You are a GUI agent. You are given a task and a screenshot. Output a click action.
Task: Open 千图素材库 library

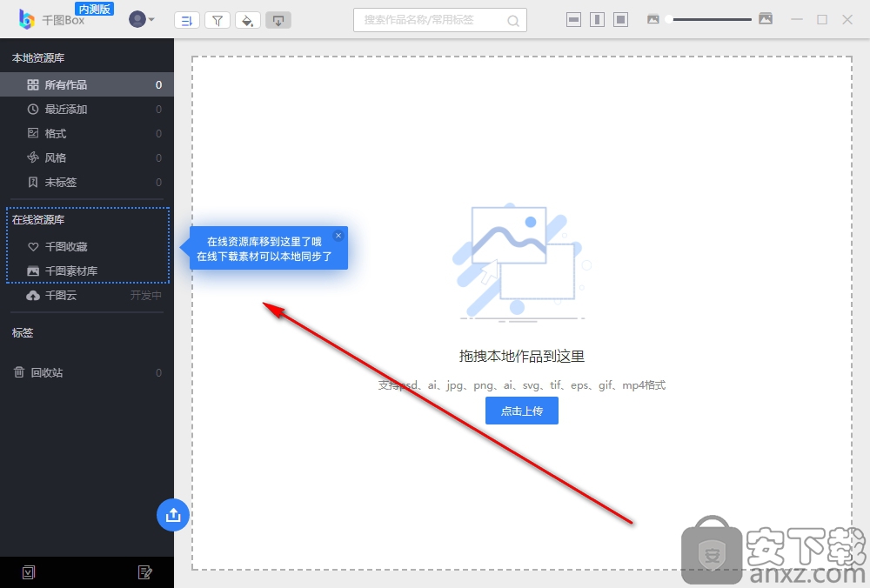coord(86,271)
